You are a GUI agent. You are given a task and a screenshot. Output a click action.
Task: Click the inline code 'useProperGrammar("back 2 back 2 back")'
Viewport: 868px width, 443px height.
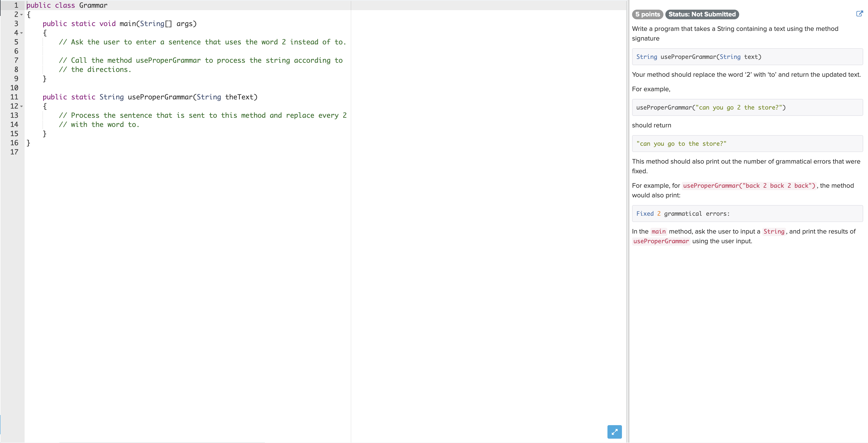click(749, 186)
